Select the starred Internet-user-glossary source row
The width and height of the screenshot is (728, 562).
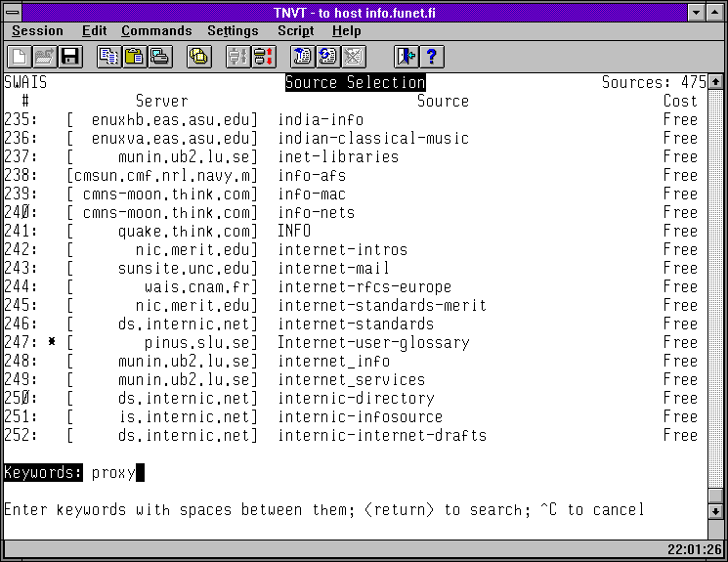tap(373, 343)
